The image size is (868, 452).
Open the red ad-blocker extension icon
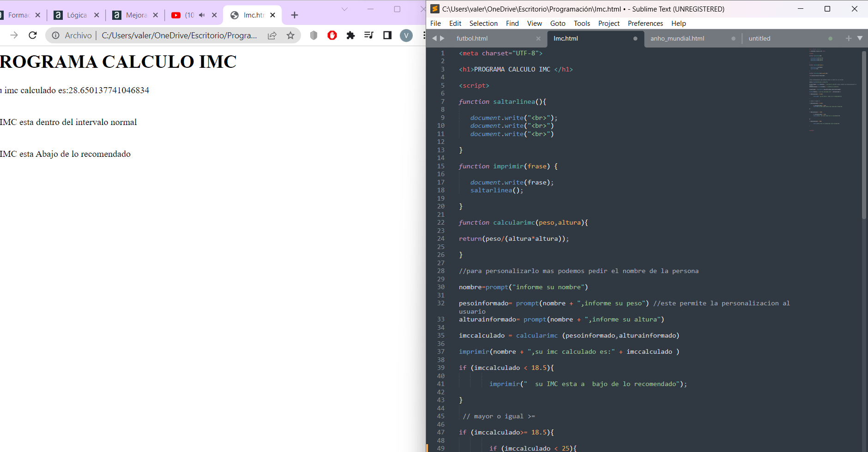pos(332,35)
